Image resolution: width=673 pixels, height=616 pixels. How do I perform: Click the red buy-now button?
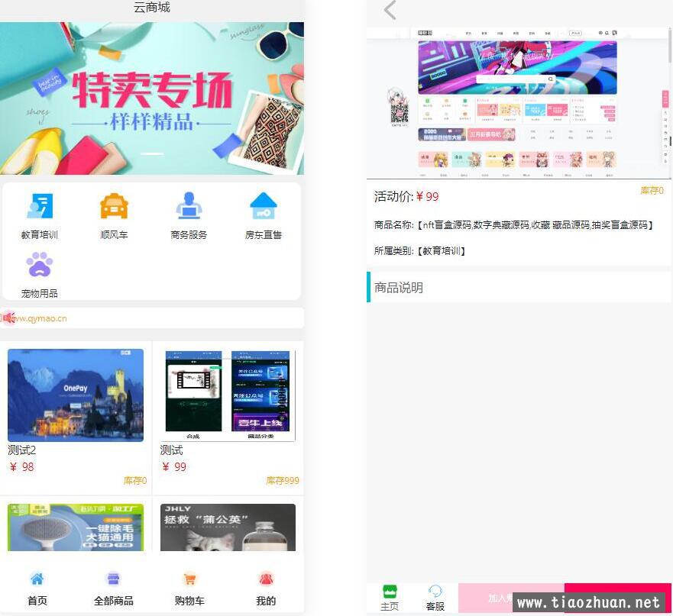[618, 598]
